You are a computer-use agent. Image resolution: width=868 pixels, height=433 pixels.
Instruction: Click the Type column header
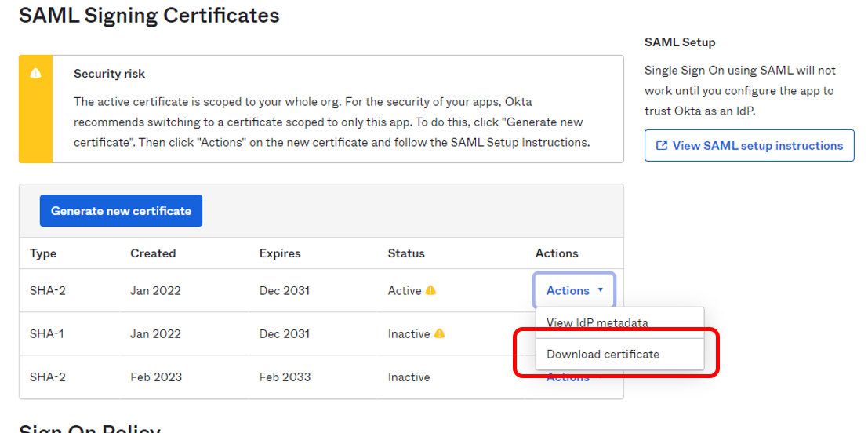[x=43, y=253]
